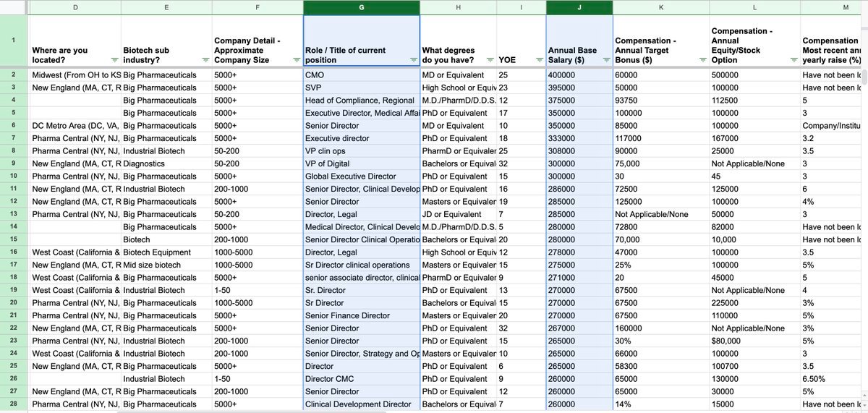Click equity value 100700
The image size is (868, 413).
click(754, 366)
